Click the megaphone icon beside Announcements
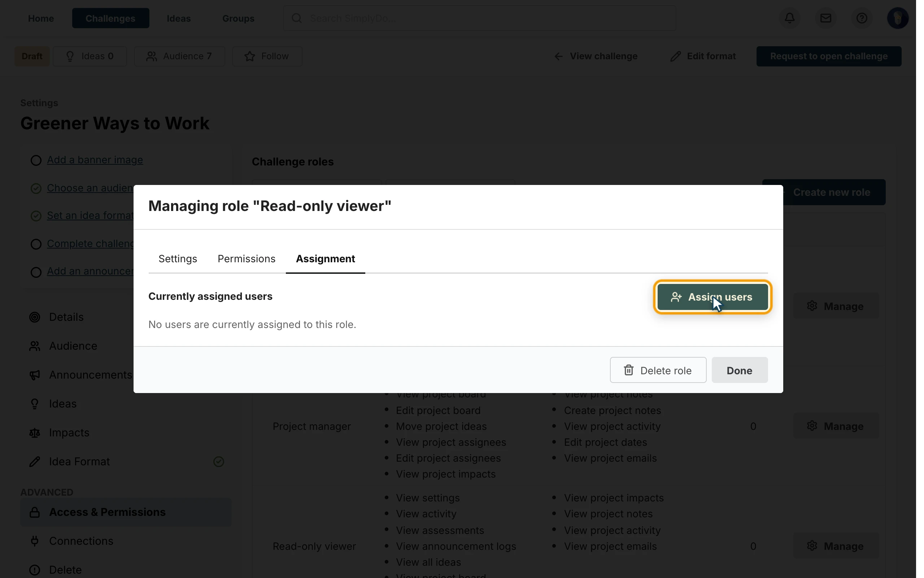 (x=35, y=375)
